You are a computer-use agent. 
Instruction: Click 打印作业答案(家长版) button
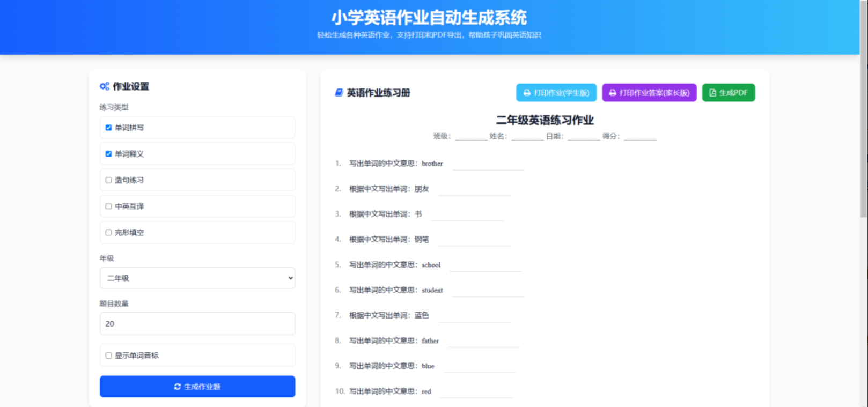click(649, 93)
